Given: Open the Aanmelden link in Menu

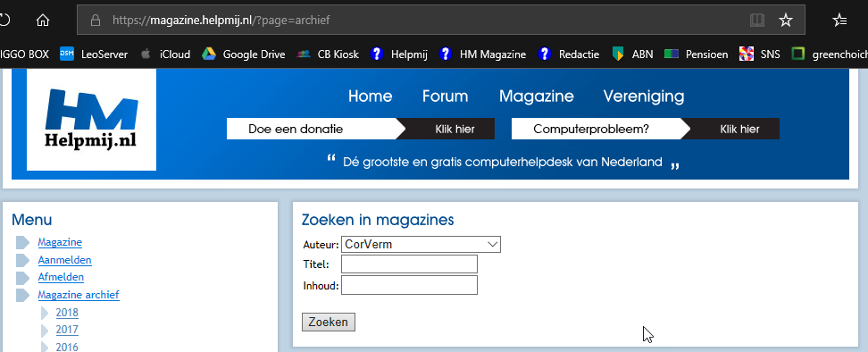Looking at the screenshot, I should [x=65, y=260].
